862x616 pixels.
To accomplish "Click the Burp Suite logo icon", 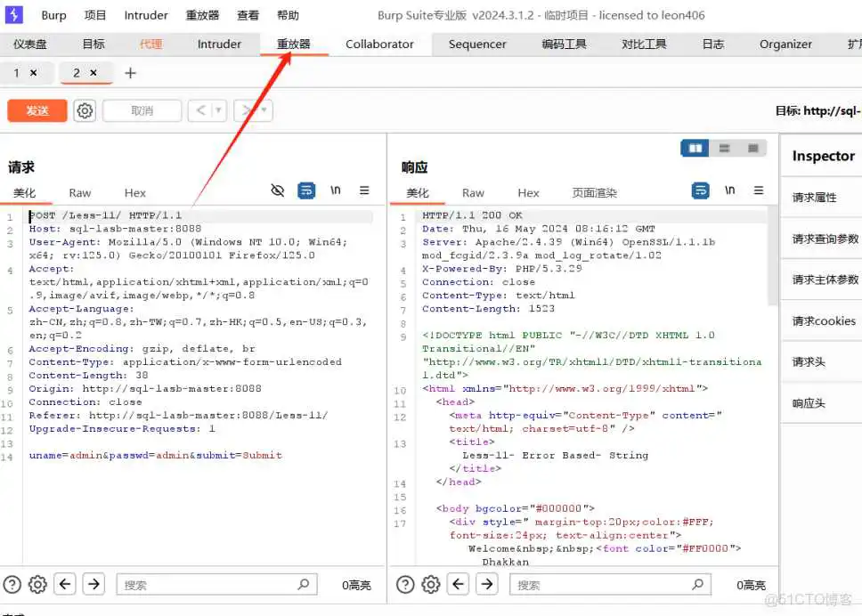I will click(13, 14).
